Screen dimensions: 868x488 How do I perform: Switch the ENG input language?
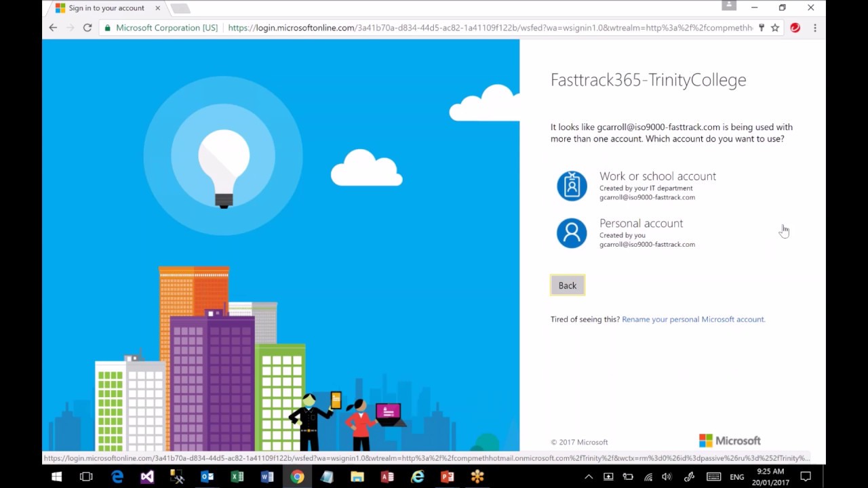(x=737, y=477)
